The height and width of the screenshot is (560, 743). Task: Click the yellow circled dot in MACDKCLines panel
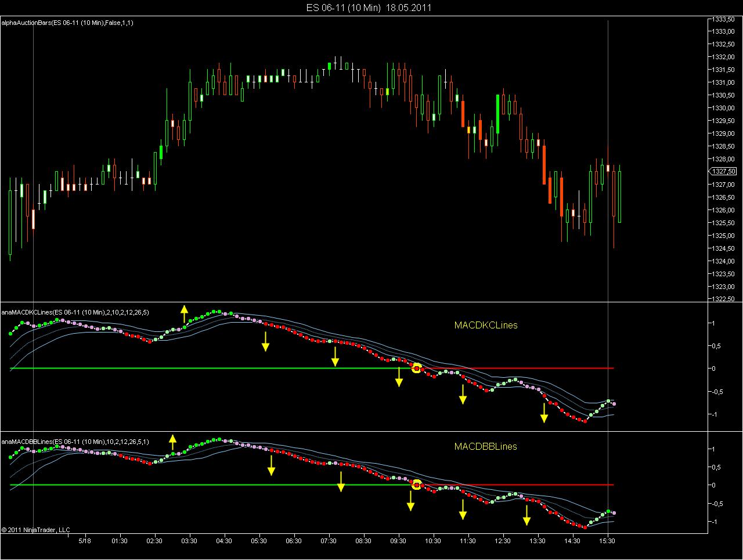416,368
